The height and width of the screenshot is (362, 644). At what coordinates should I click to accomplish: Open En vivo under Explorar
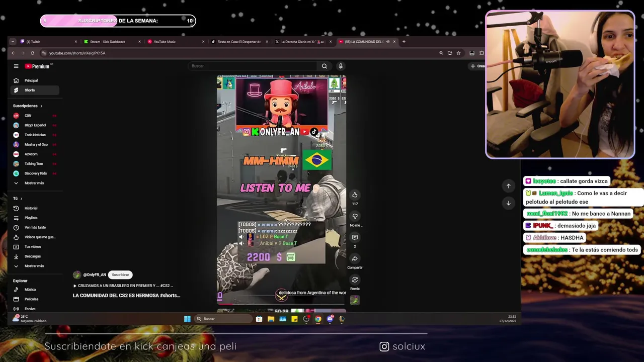pos(35,309)
